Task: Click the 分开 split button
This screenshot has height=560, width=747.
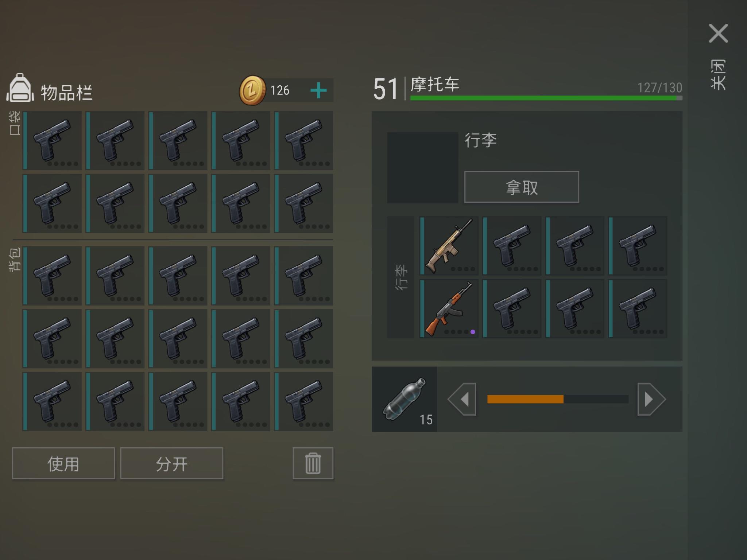Action: [172, 463]
